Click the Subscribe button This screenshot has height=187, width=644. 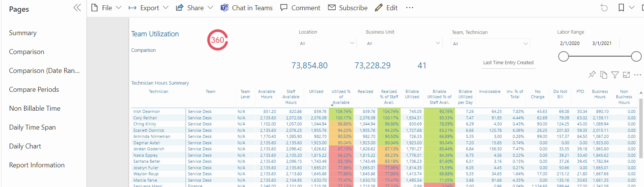[348, 8]
